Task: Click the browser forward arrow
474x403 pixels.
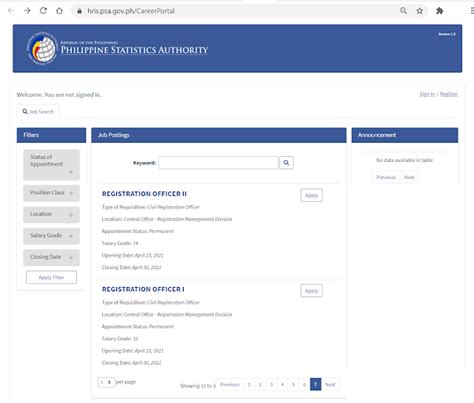Action: tap(27, 11)
